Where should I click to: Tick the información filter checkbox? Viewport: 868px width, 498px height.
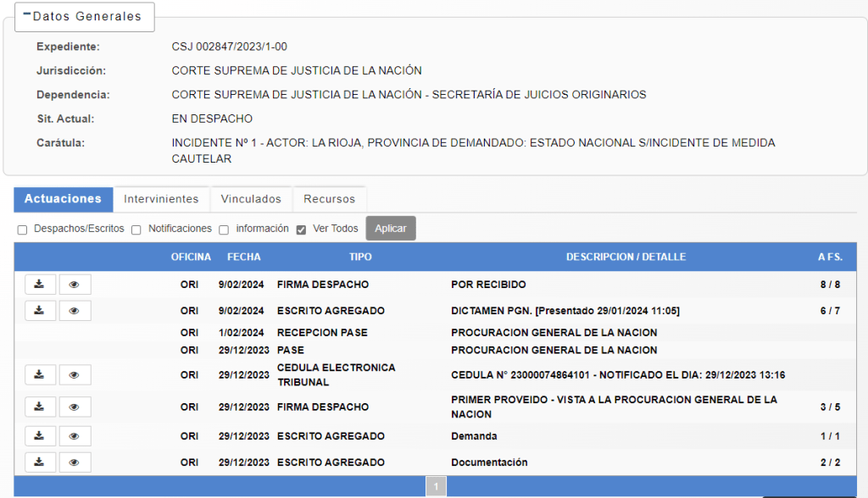tap(224, 230)
